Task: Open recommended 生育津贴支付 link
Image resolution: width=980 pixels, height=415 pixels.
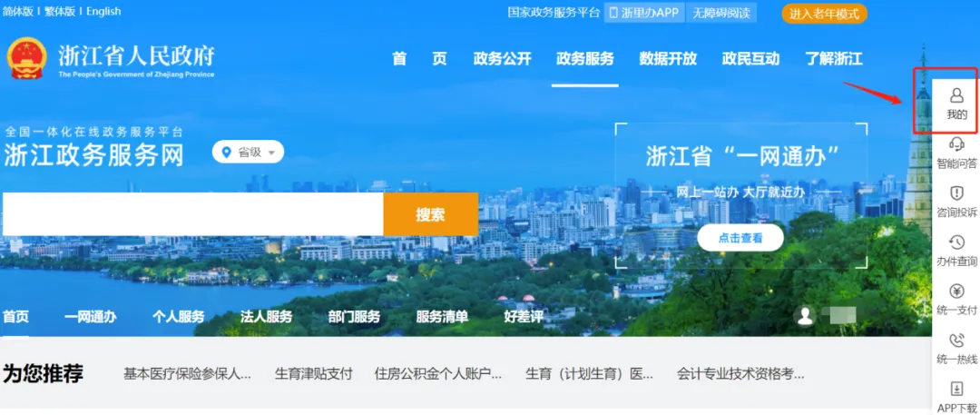Action: tap(314, 374)
